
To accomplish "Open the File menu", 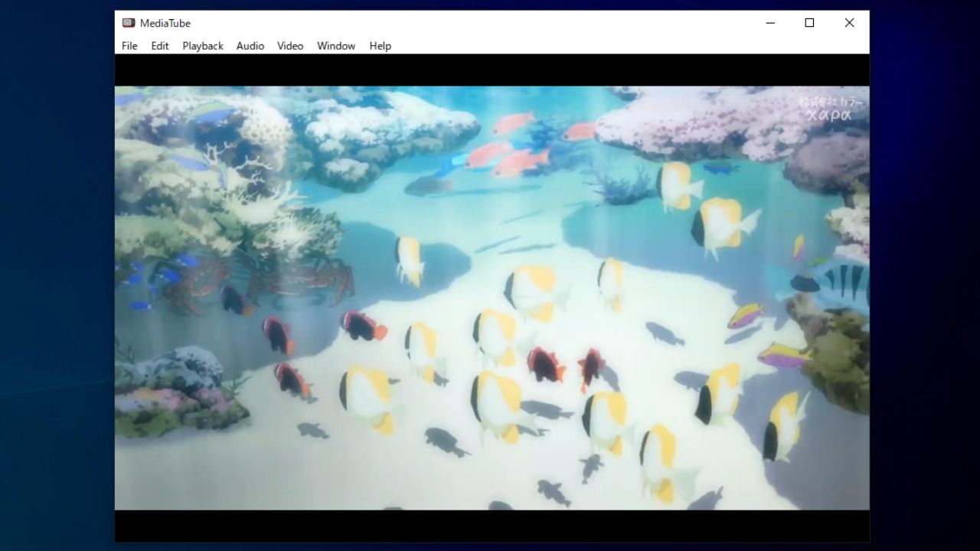I will (129, 46).
